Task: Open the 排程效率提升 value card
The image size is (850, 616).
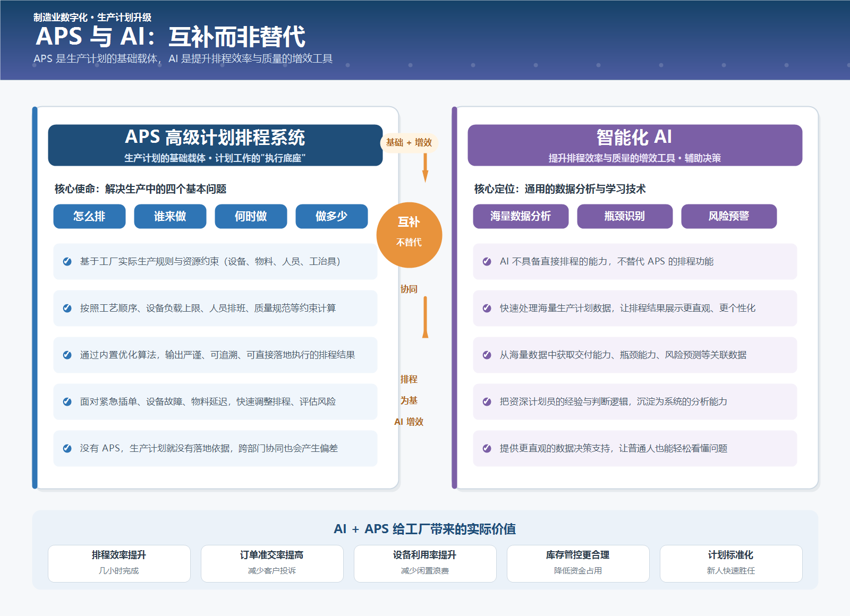Action: [x=119, y=563]
